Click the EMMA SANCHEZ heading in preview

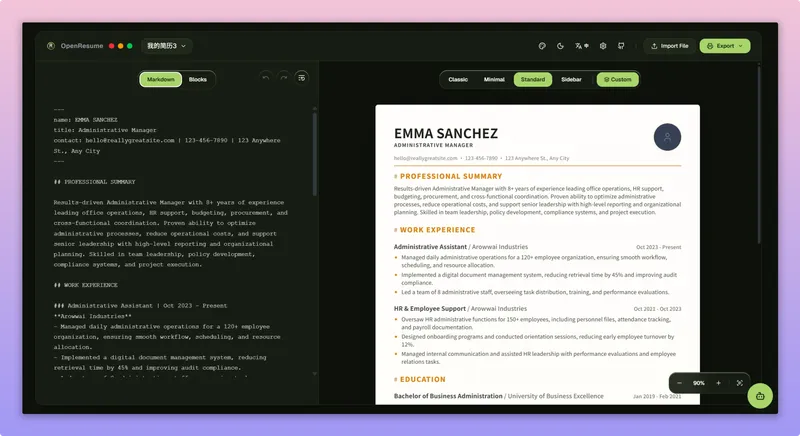[445, 134]
